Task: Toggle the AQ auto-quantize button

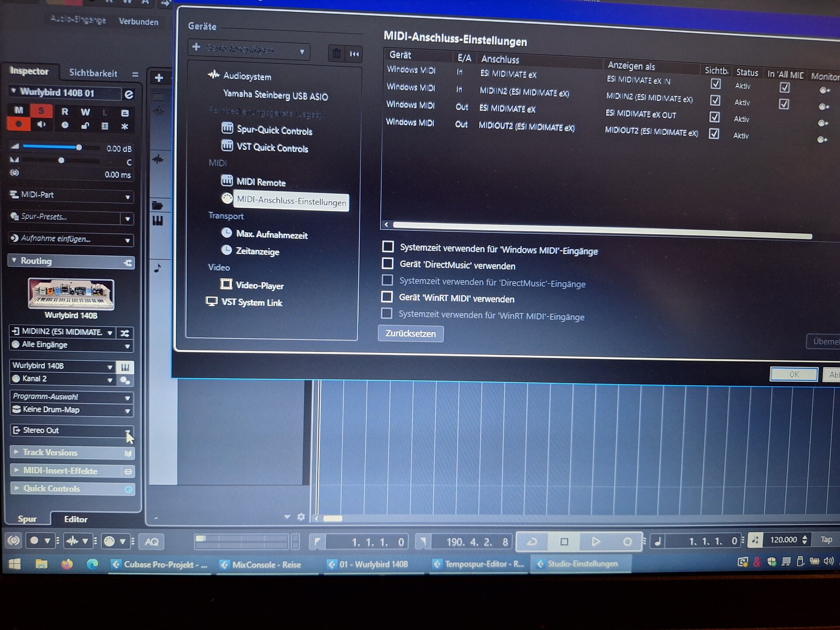Action: [152, 542]
